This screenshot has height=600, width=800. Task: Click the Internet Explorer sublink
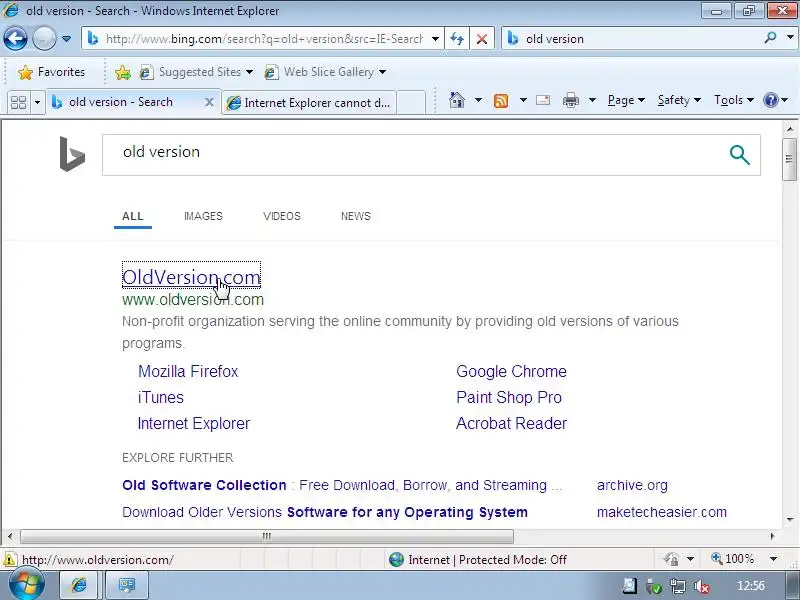pos(194,423)
